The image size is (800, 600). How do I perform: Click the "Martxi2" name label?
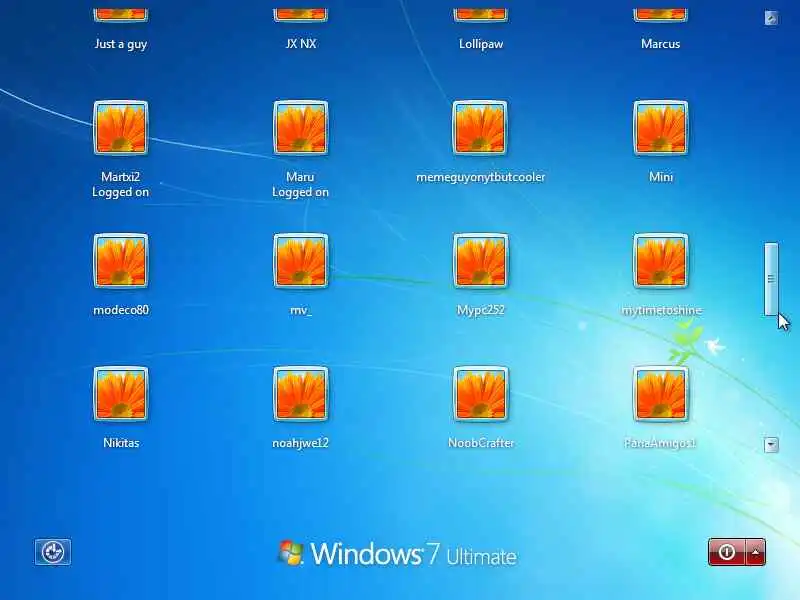coord(120,177)
